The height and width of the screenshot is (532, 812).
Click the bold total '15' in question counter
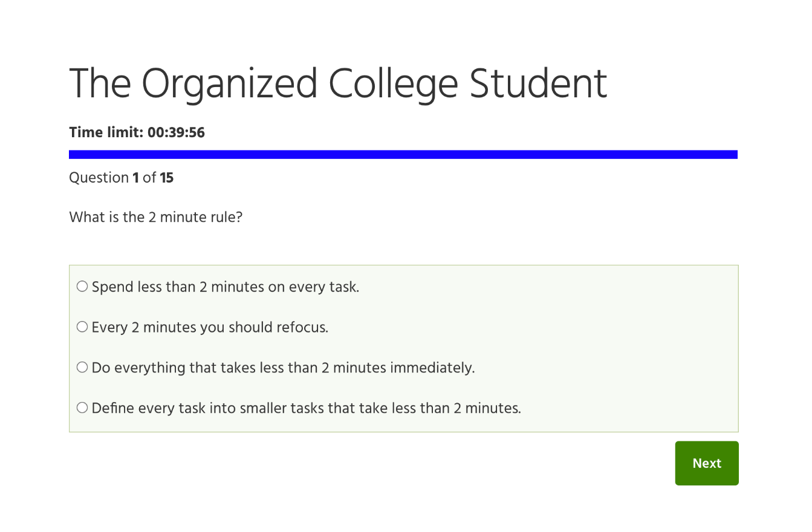(x=167, y=178)
